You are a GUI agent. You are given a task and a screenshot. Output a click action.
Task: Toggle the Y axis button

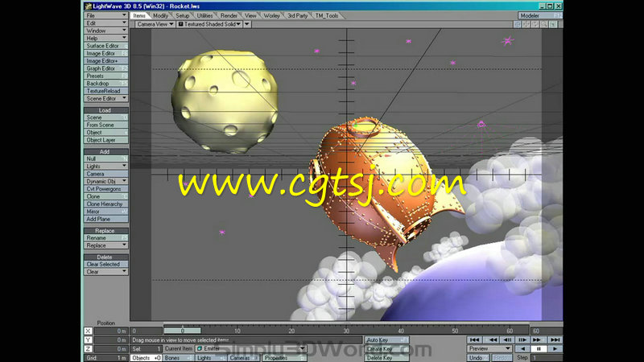(x=88, y=339)
